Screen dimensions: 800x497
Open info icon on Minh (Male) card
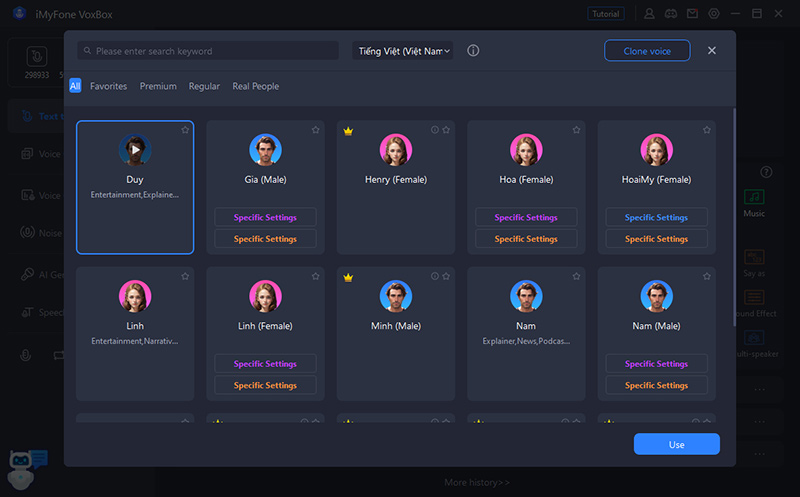[435, 277]
